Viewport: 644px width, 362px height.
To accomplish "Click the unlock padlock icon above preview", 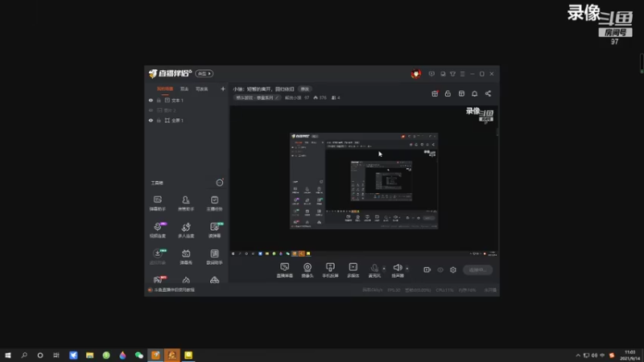I will click(448, 93).
